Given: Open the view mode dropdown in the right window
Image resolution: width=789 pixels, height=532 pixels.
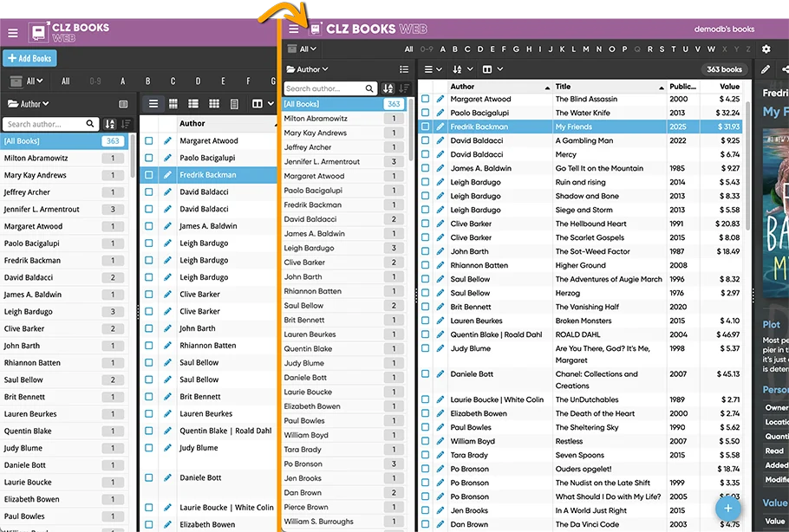Looking at the screenshot, I should (433, 69).
